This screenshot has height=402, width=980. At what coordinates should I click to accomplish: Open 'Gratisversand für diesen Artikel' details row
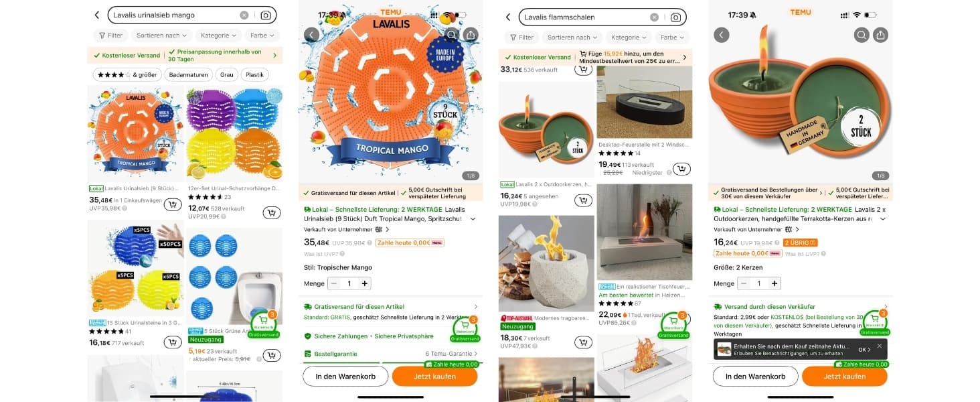pos(391,306)
